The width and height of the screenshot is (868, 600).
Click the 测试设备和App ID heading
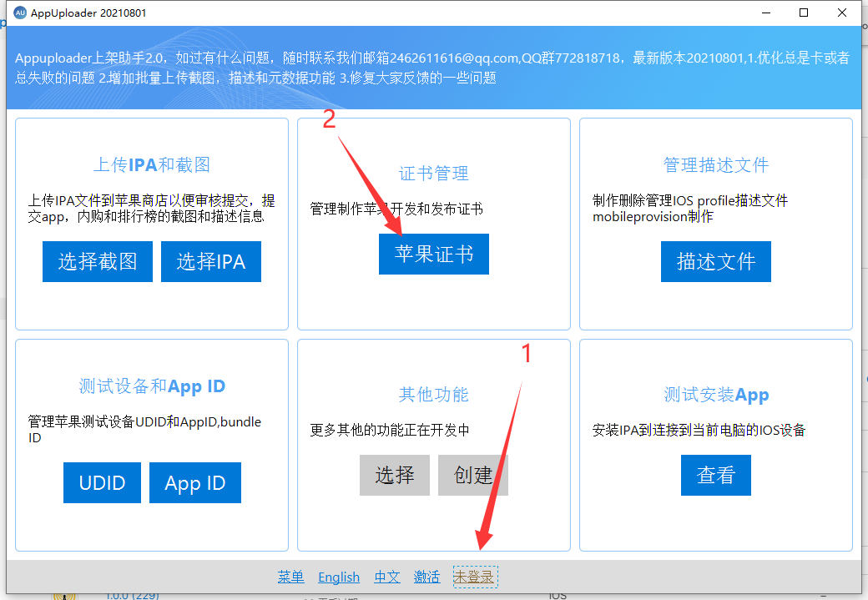coord(152,386)
